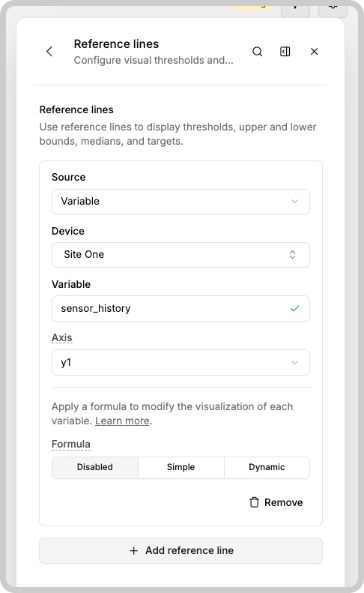Close the Reference lines panel
The height and width of the screenshot is (593, 364).
314,52
